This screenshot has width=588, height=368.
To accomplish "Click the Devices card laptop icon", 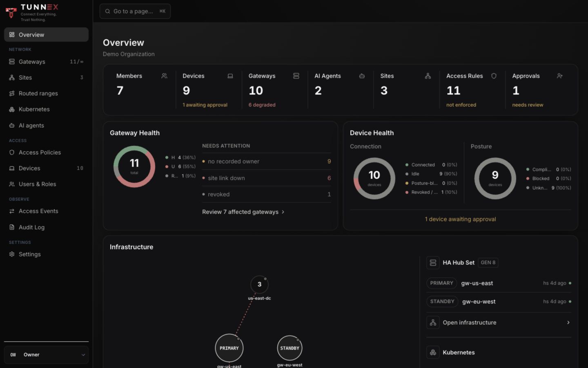I will 230,76.
